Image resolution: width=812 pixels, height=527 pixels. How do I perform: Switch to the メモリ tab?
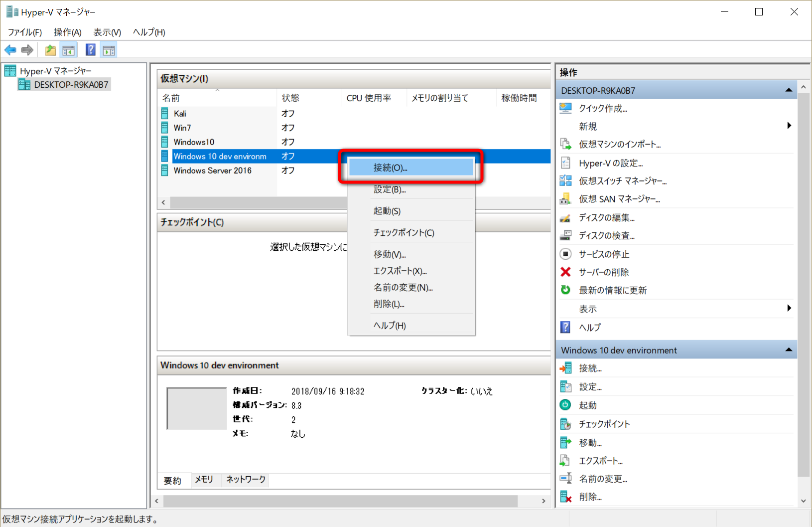(204, 479)
